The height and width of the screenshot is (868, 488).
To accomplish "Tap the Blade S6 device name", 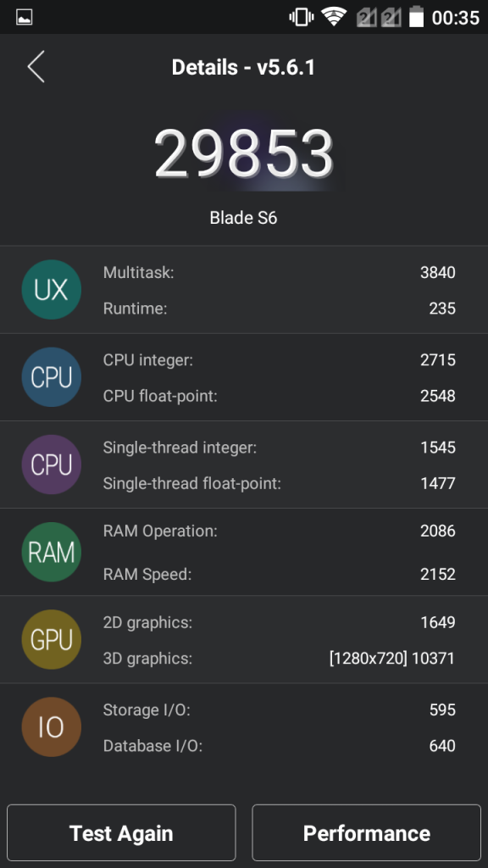I will tap(243, 218).
